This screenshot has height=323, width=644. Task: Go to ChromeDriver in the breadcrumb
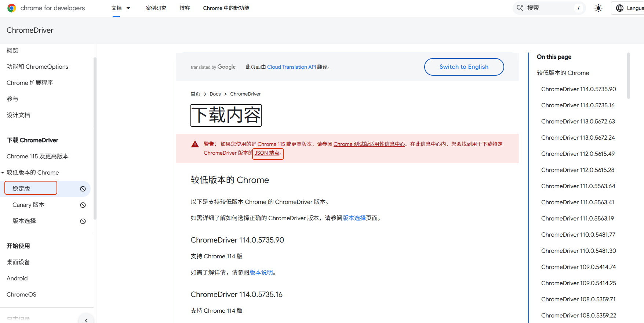(245, 94)
